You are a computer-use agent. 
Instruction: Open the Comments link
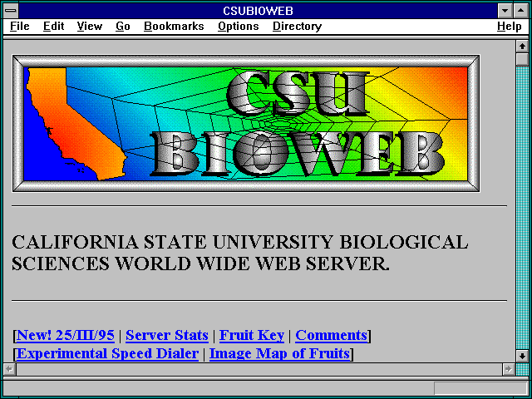tap(332, 335)
